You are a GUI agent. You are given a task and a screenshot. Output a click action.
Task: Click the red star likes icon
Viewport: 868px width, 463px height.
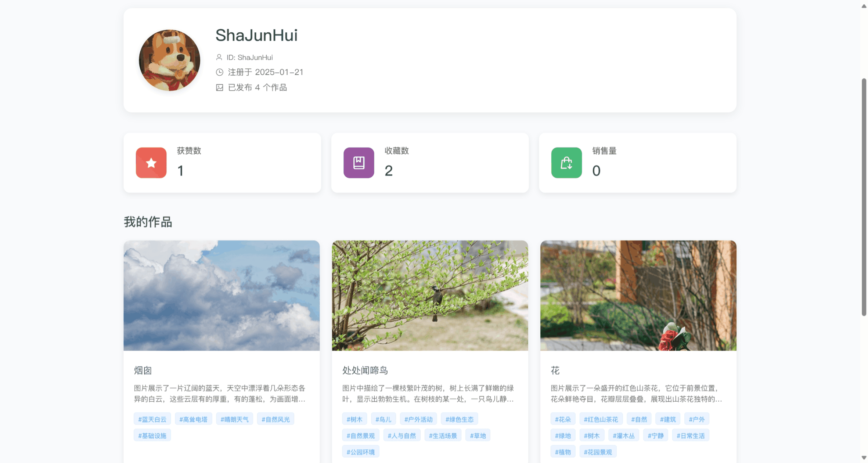pyautogui.click(x=151, y=163)
